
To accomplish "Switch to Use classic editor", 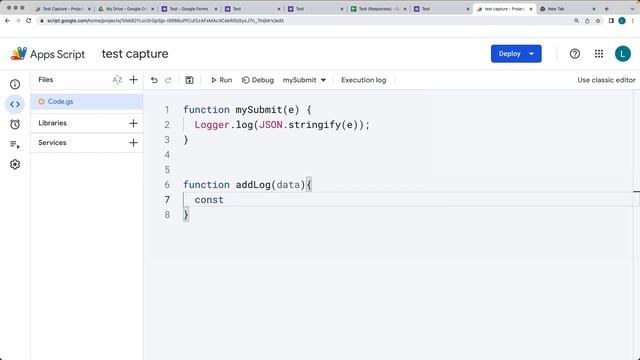I will 606,80.
